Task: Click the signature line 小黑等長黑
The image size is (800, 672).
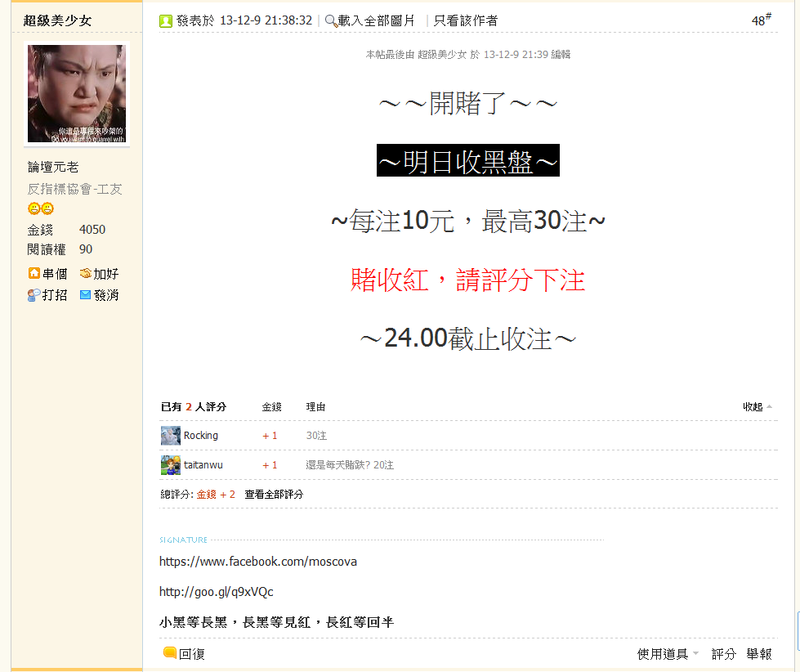Action: point(276,622)
